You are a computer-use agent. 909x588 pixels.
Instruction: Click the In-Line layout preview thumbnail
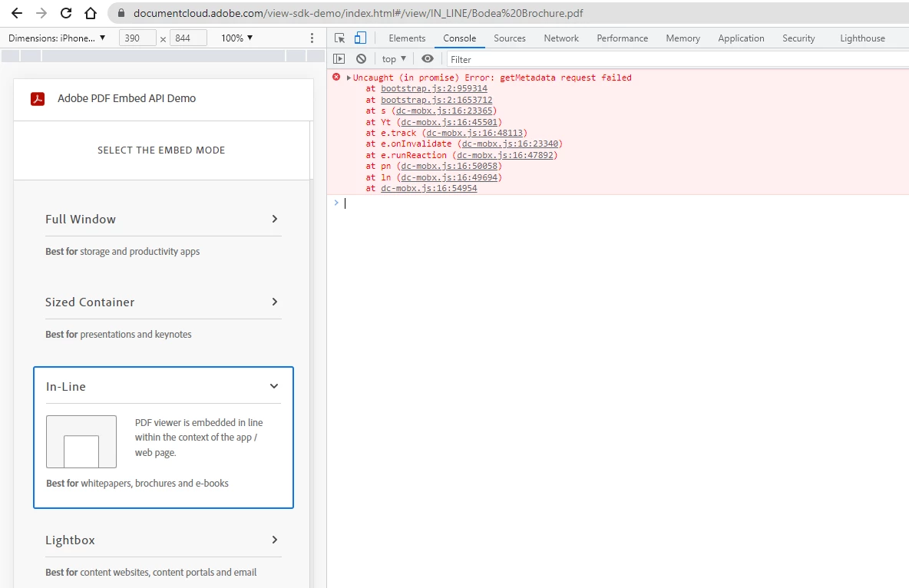tap(81, 442)
